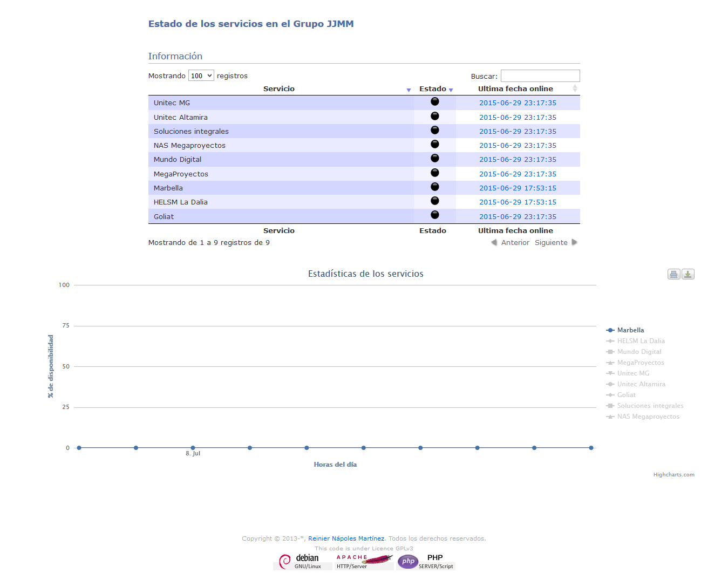Sort table by Servicio column header
This screenshot has height=573, width=728.
[x=279, y=89]
